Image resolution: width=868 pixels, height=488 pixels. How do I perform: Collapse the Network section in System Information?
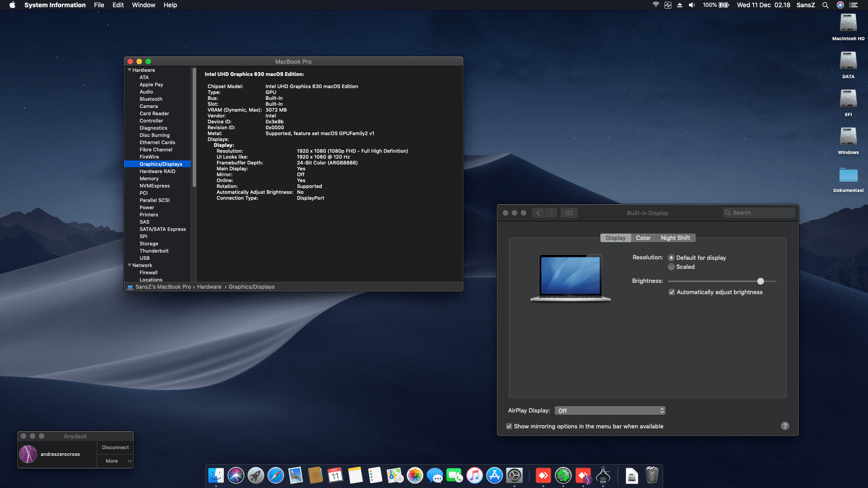(x=129, y=265)
